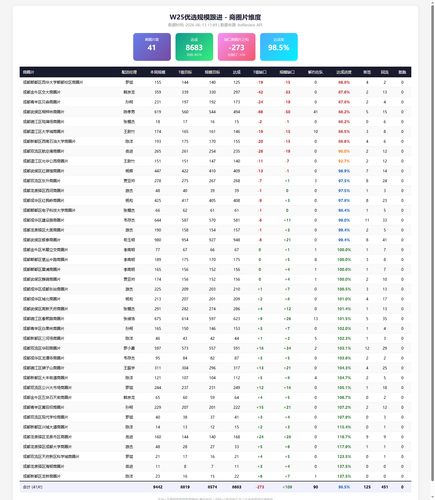Viewport: 435px width, 500px height.
Task: Select the purple summary card showing 41
Action: tap(152, 47)
